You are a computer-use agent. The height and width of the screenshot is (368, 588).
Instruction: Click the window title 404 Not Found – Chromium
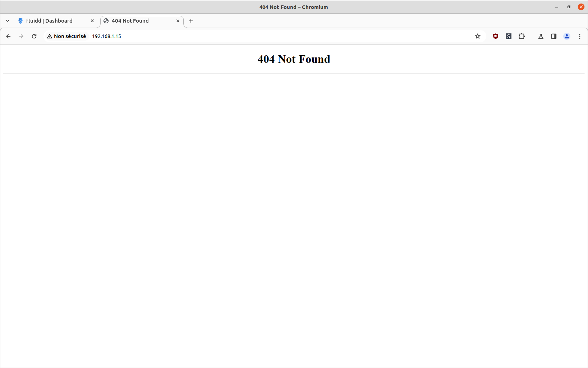click(x=294, y=7)
